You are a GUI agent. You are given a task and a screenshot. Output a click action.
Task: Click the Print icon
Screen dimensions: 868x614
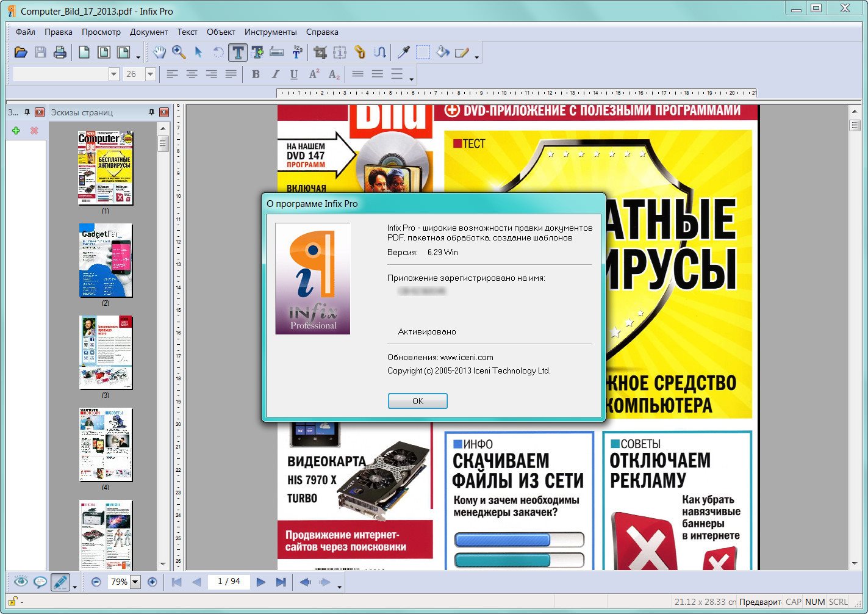pyautogui.click(x=60, y=52)
